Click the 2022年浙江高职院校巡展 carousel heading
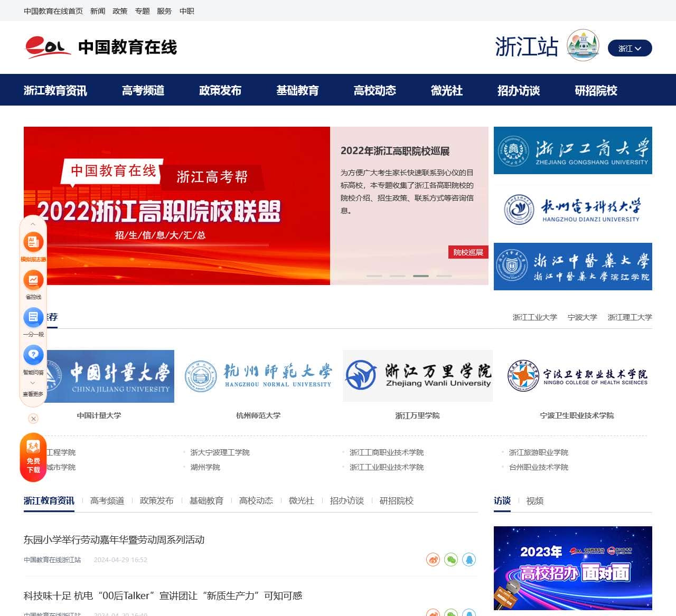The width and height of the screenshot is (676, 616). 395,151
